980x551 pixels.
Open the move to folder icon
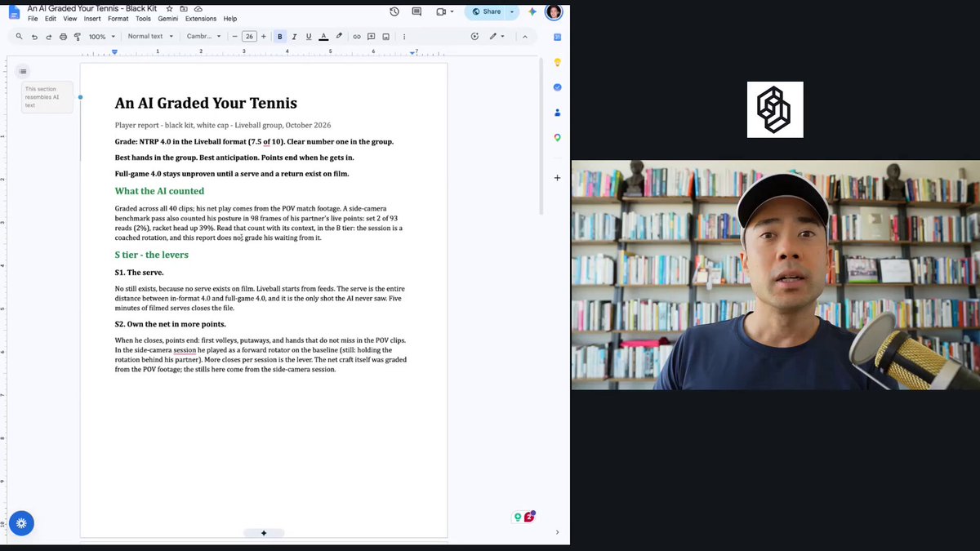coord(184,8)
